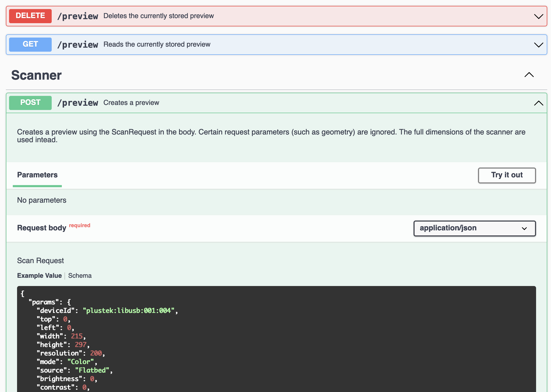551x392 pixels.
Task: Click the blue GET method badge
Action: [30, 44]
